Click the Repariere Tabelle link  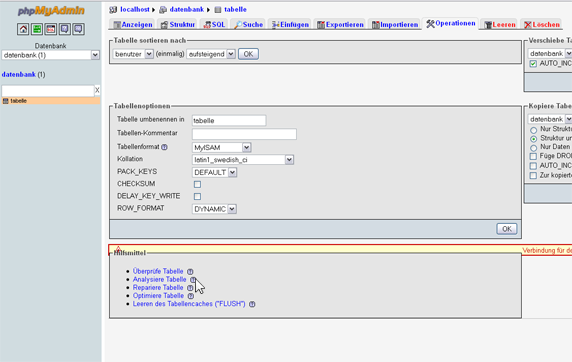point(158,288)
